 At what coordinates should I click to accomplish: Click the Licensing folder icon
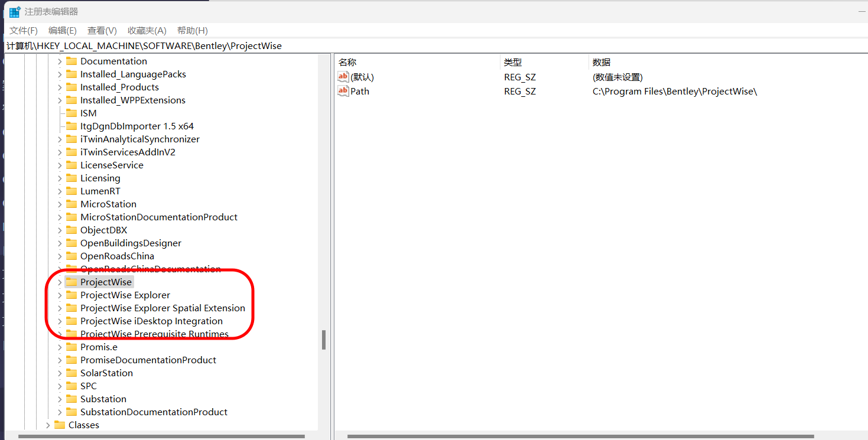[71, 178]
